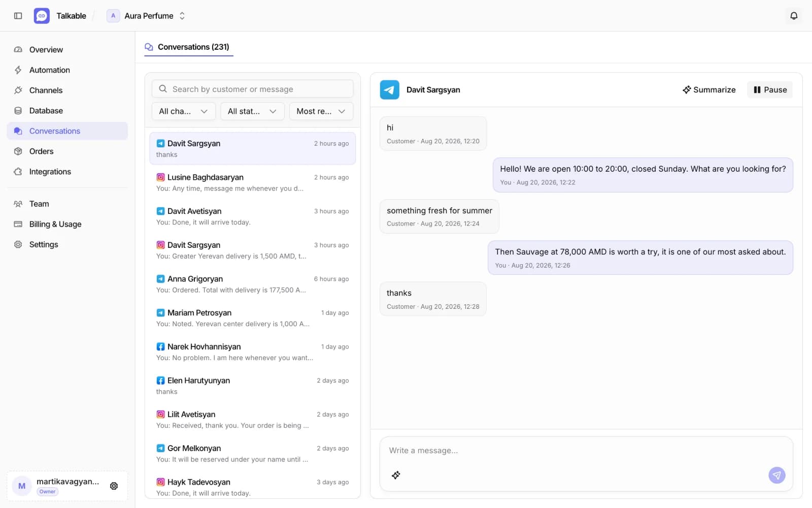Click the first customer message "hi"

(433, 134)
